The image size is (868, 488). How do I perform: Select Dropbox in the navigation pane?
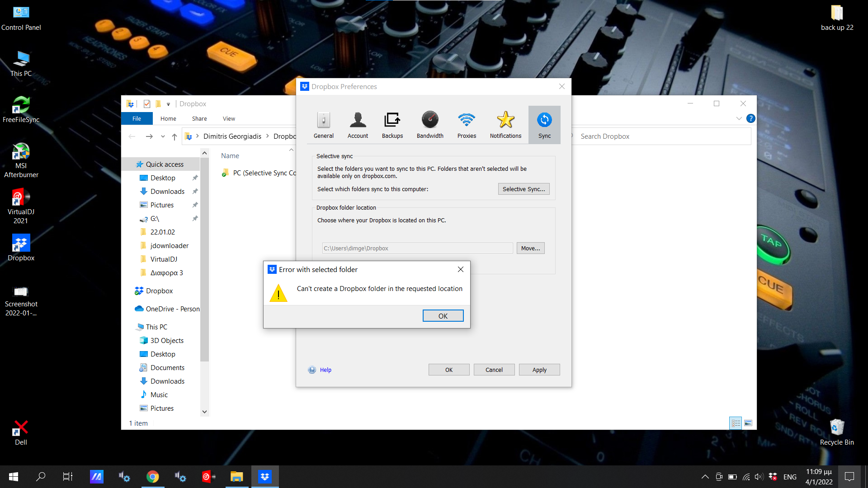point(159,291)
